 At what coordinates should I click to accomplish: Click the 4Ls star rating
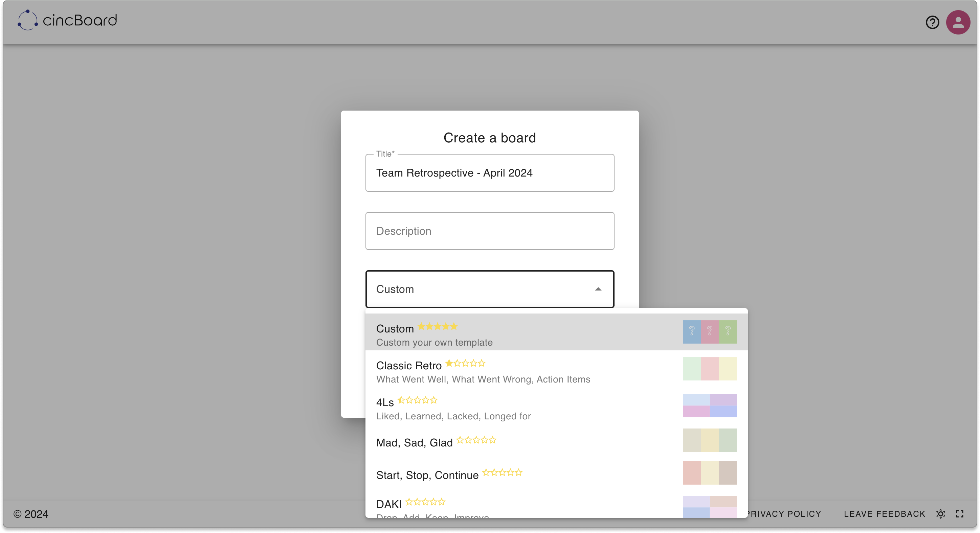pyautogui.click(x=417, y=400)
